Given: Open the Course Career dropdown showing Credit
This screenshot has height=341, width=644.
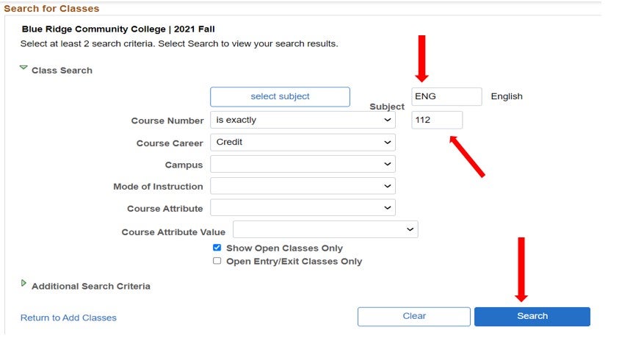Looking at the screenshot, I should click(x=303, y=142).
